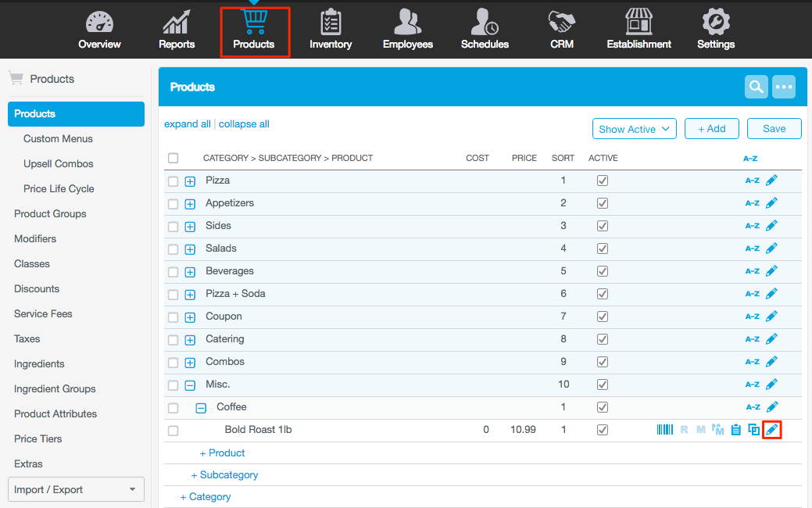Click the expand all link
Image resolution: width=812 pixels, height=508 pixels.
(x=187, y=123)
